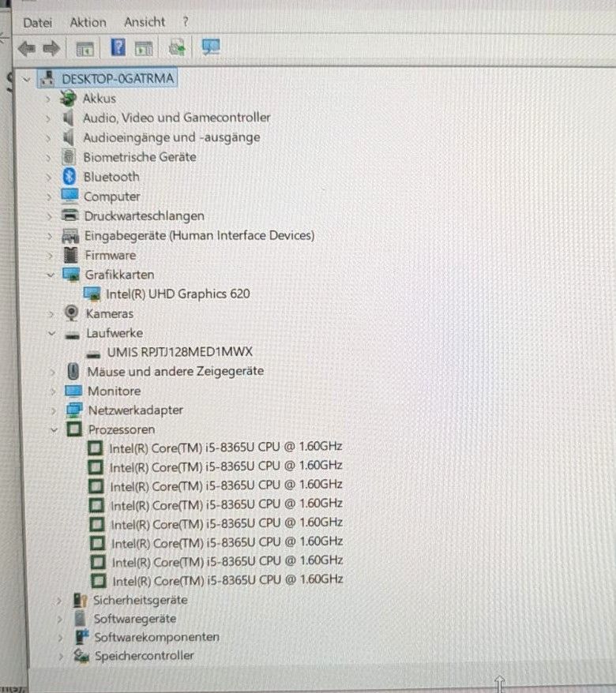Collapse the Grafikkarten category
The height and width of the screenshot is (693, 616).
51,275
